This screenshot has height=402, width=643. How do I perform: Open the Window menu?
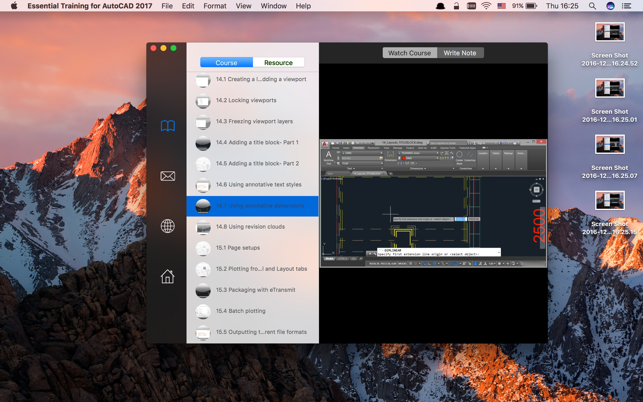[x=273, y=6]
